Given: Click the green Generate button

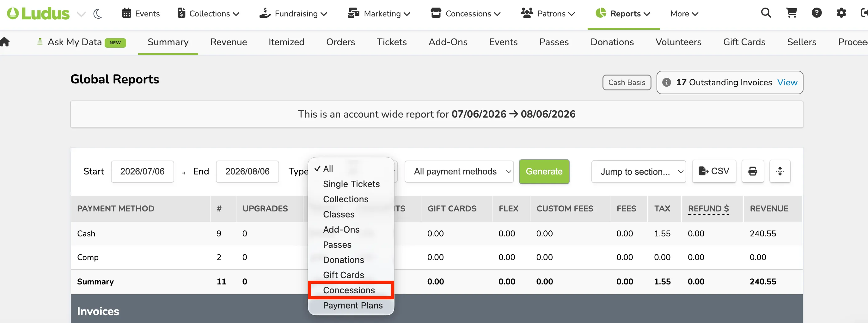Looking at the screenshot, I should 544,171.
